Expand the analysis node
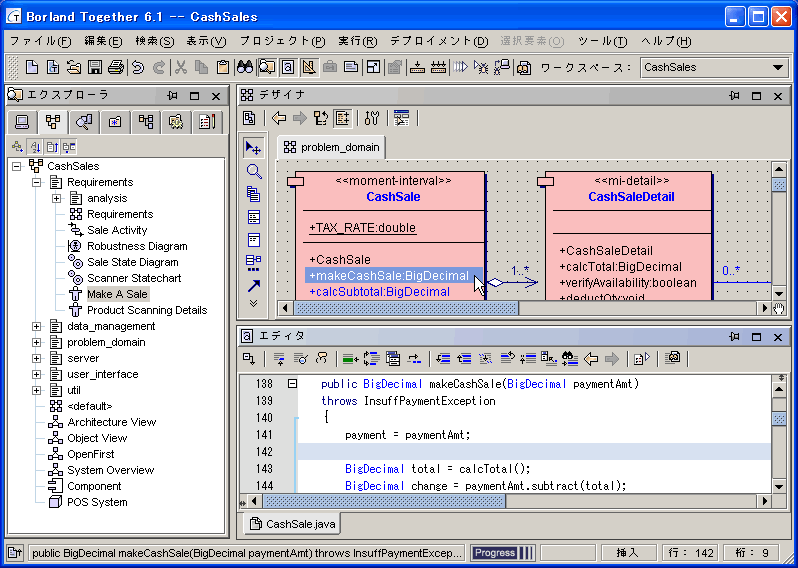798x568 pixels. (56, 198)
